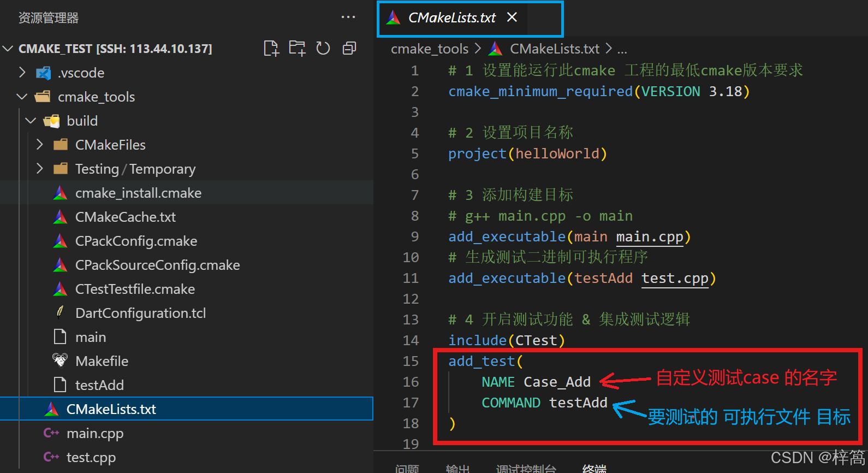The height and width of the screenshot is (473, 868).
Task: Open the 调试控制台 (Debug Console) tab
Action: 526,469
